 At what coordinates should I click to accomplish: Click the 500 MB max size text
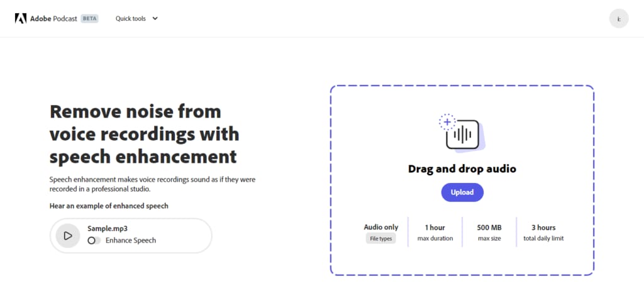[489, 232]
